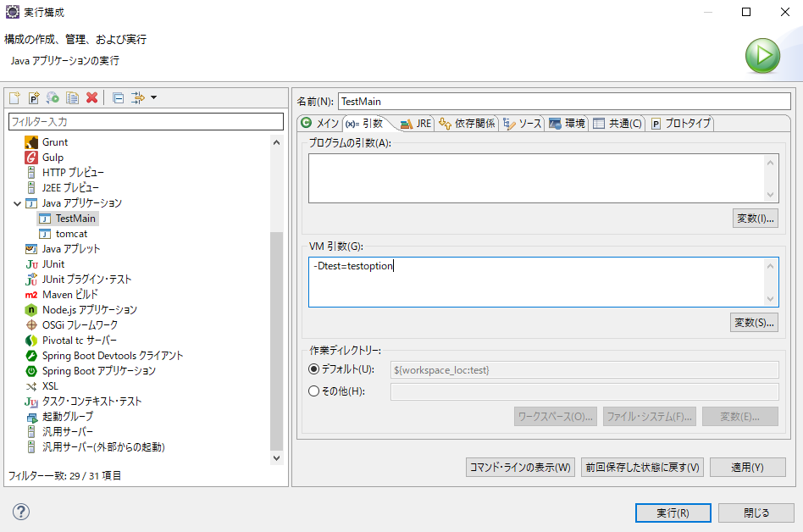Click the 実行(R) button
803x532 pixels.
pos(673,513)
